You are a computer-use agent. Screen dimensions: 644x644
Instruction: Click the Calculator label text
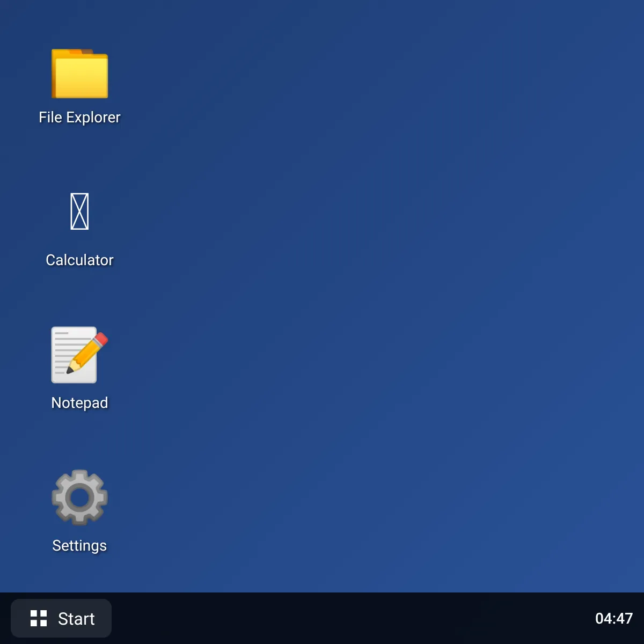coord(79,260)
